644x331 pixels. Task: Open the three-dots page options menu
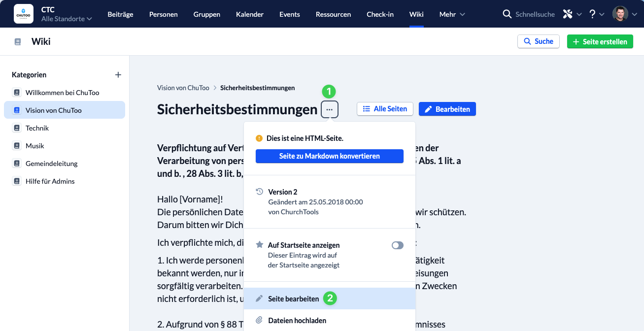pyautogui.click(x=329, y=109)
